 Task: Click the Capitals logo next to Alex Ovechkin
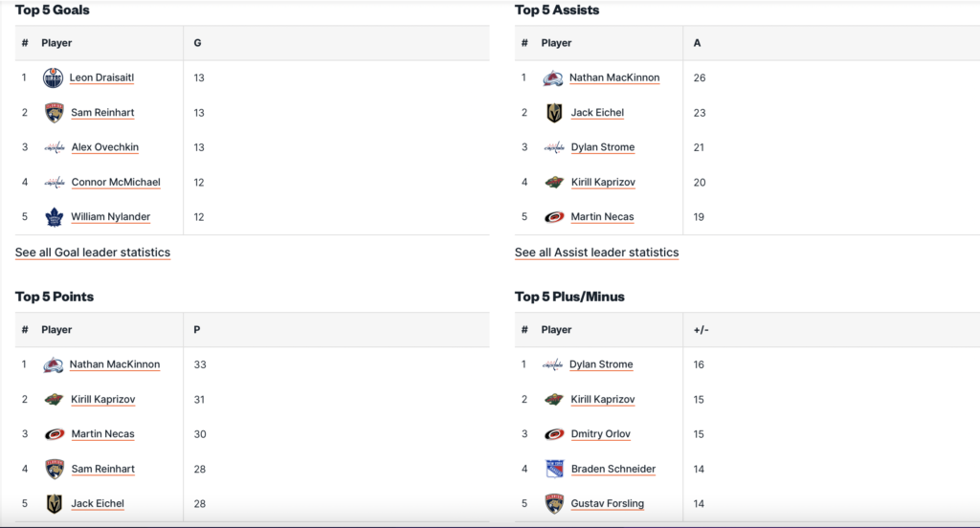pyautogui.click(x=55, y=147)
